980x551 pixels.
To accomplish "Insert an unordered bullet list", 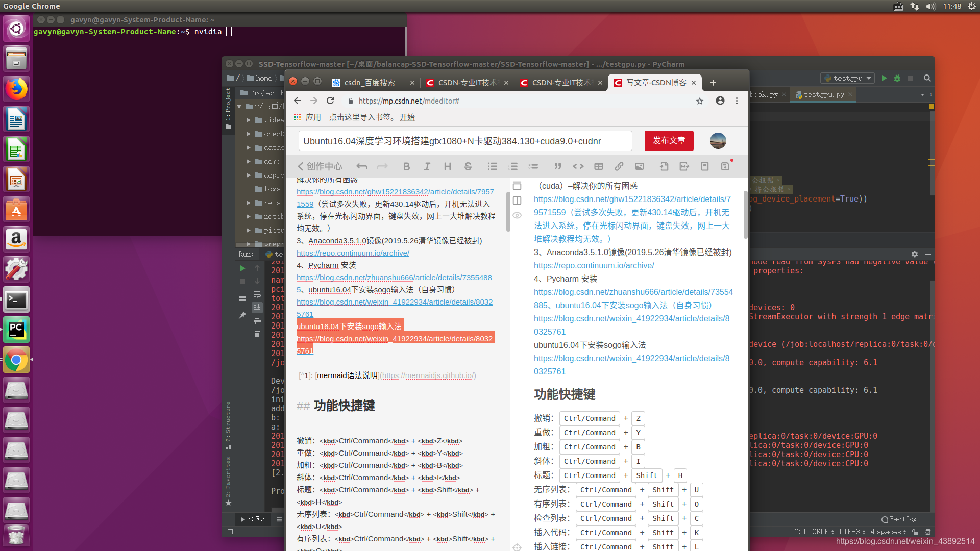I will tap(492, 166).
